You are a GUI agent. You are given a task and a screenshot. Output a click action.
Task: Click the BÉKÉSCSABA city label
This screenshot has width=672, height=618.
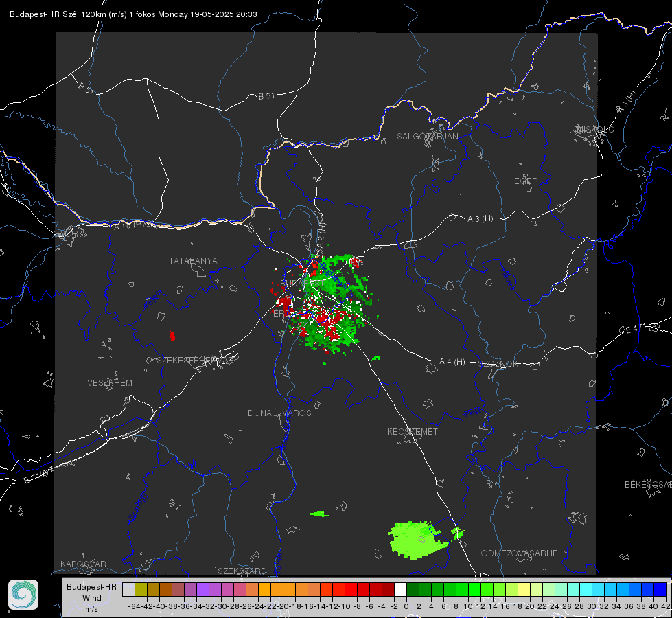648,484
